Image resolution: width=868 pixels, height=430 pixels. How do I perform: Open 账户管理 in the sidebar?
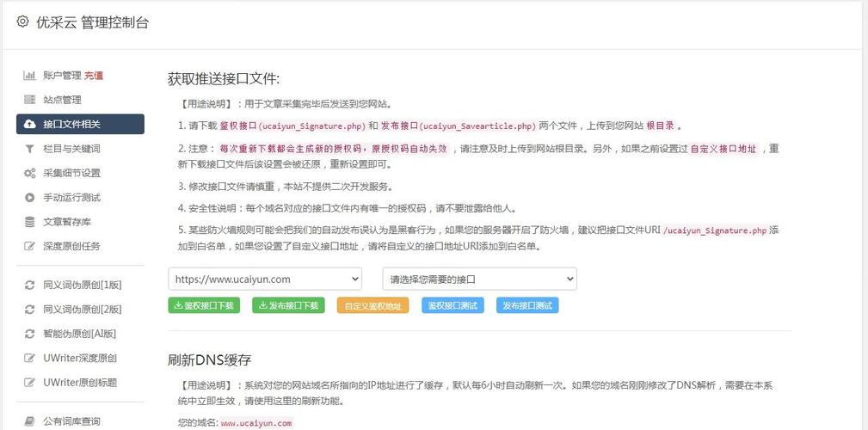click(x=62, y=76)
